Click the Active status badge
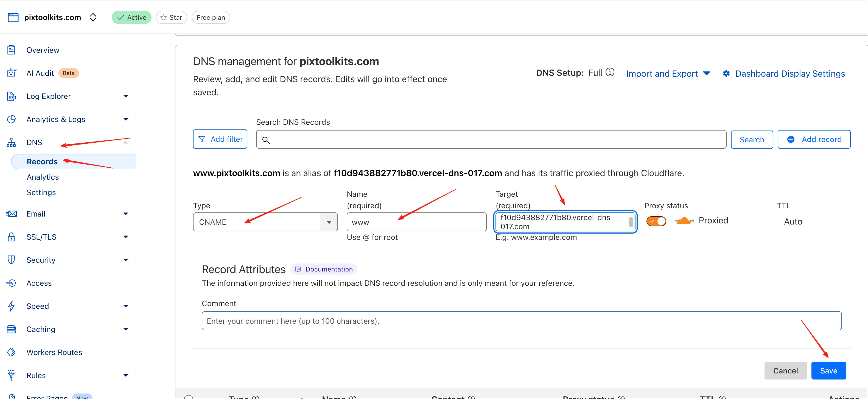 (x=132, y=18)
